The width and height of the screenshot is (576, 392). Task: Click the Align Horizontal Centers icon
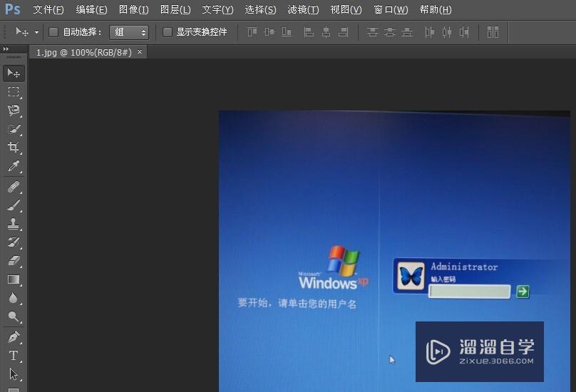coord(326,32)
